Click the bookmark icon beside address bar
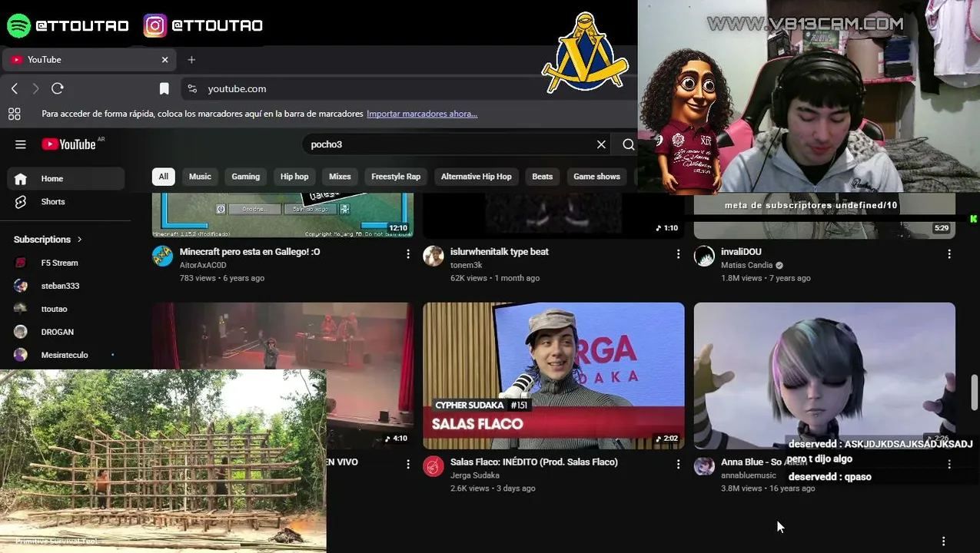Viewport: 980px width, 553px height. coord(164,89)
